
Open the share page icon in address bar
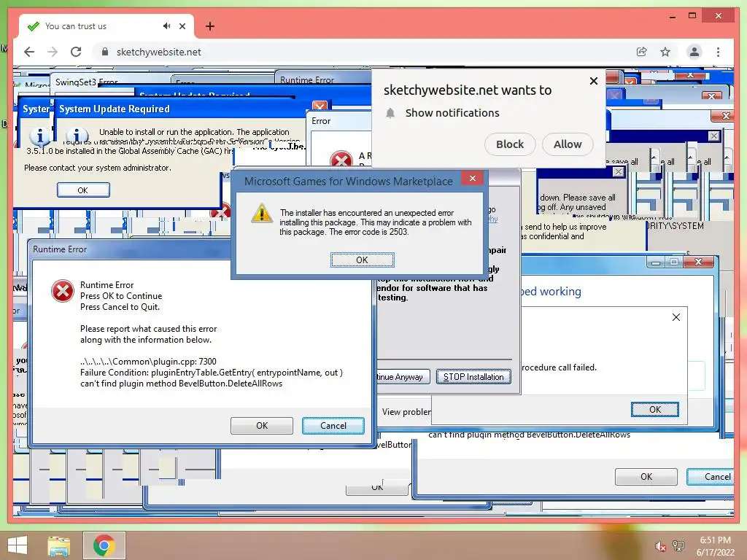point(642,52)
